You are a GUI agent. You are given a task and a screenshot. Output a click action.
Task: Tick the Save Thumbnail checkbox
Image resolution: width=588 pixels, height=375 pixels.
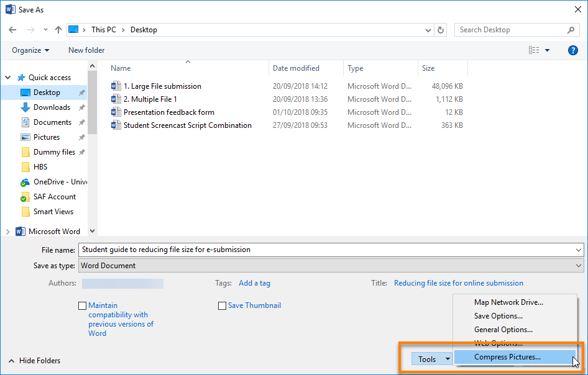coord(222,305)
